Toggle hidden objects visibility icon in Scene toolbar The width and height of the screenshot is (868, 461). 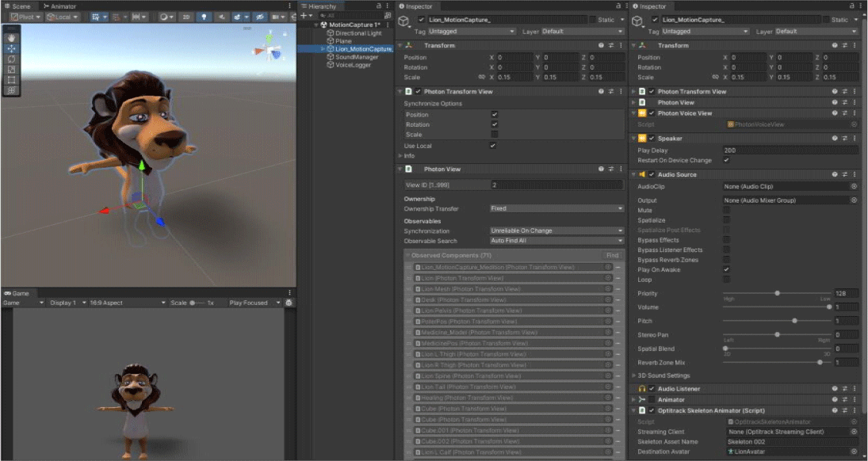(259, 17)
